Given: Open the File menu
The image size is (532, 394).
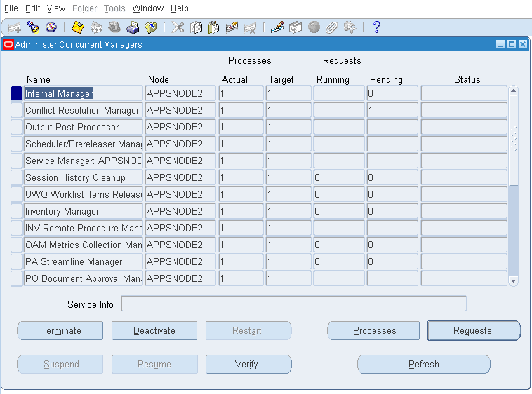Looking at the screenshot, I should tap(11, 8).
